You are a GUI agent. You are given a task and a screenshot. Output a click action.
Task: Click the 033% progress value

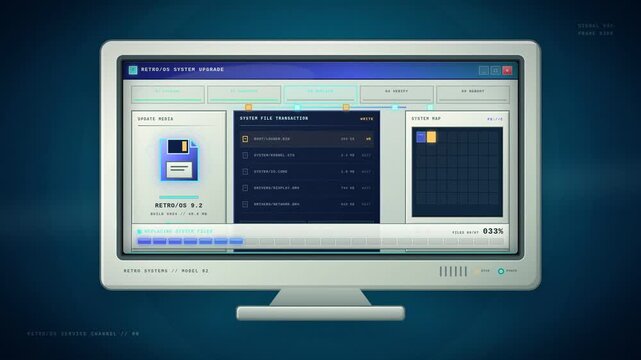click(x=493, y=231)
